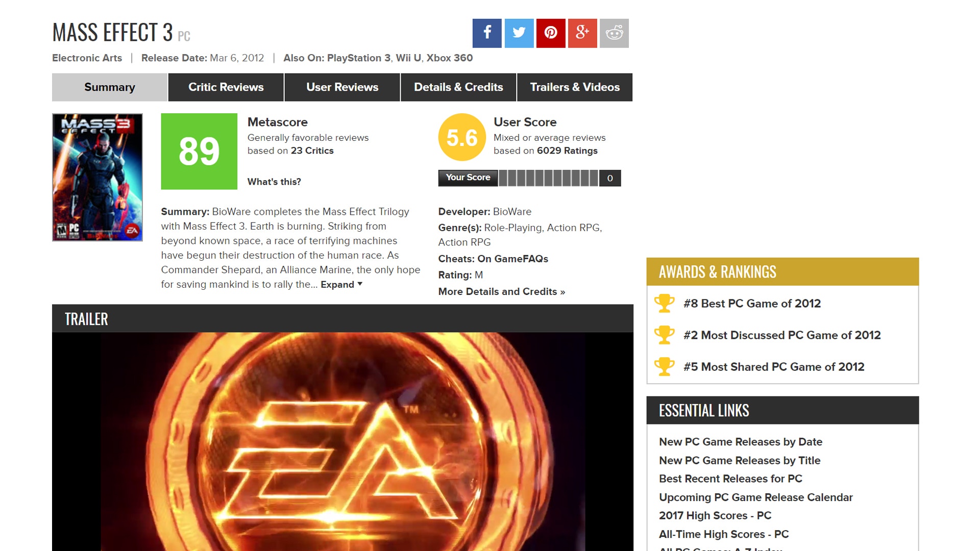Expand the game summary text
The width and height of the screenshot is (980, 551).
coord(341,285)
